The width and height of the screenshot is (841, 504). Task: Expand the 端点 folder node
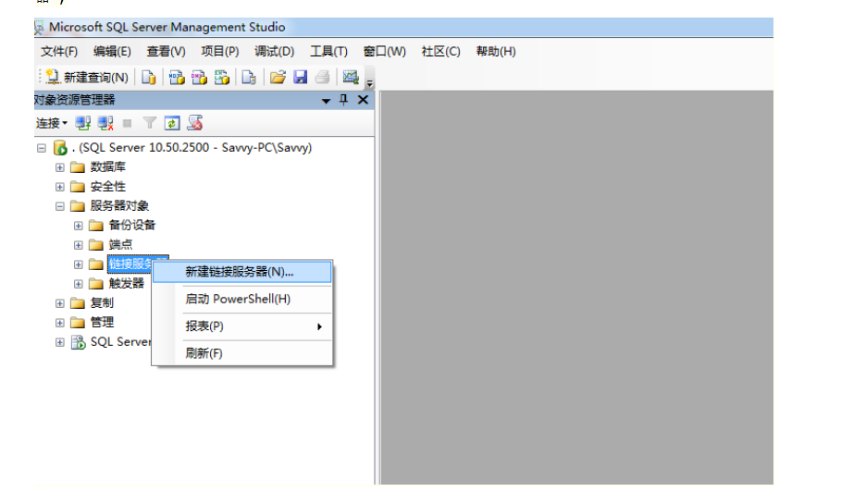pyautogui.click(x=79, y=245)
